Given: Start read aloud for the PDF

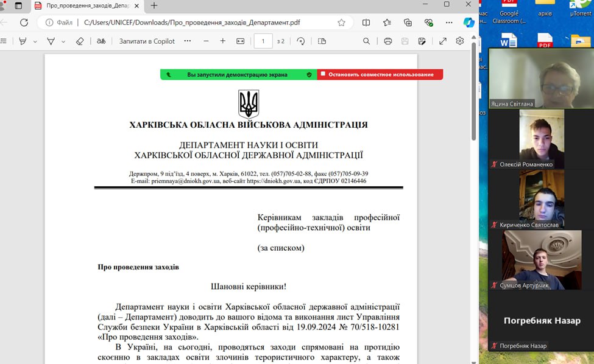Looking at the screenshot, I should 101,41.
